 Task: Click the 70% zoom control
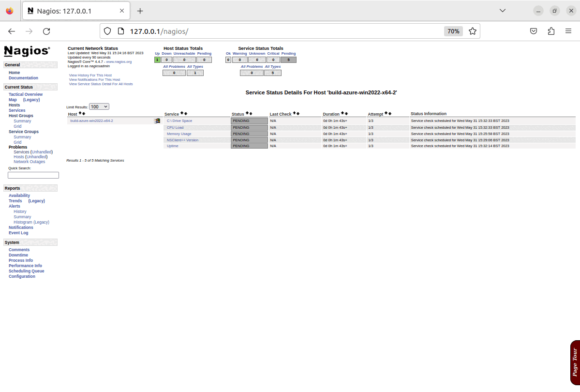453,30
